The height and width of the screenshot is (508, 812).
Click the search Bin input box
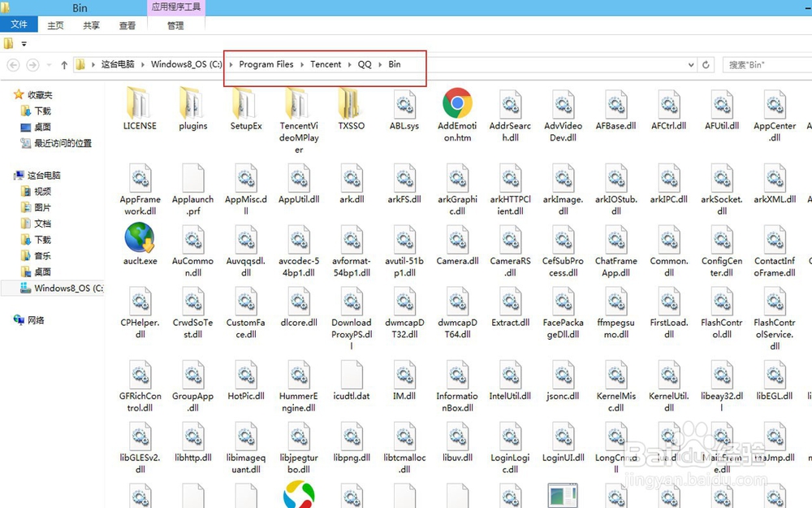767,65
